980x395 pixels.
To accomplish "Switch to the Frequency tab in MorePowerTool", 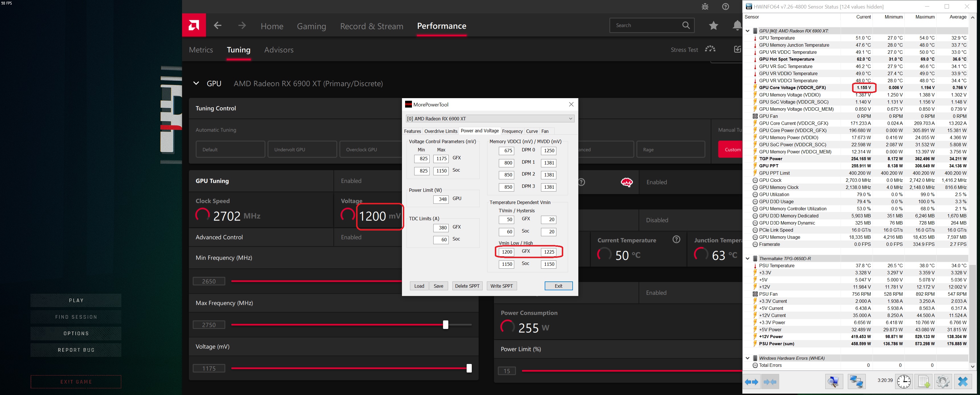I will 512,131.
